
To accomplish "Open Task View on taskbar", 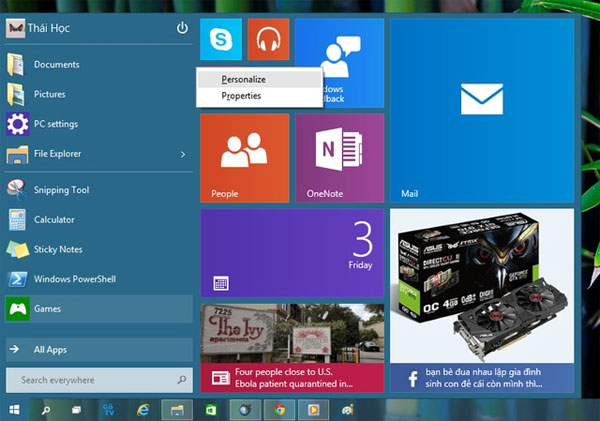I will click(76, 410).
